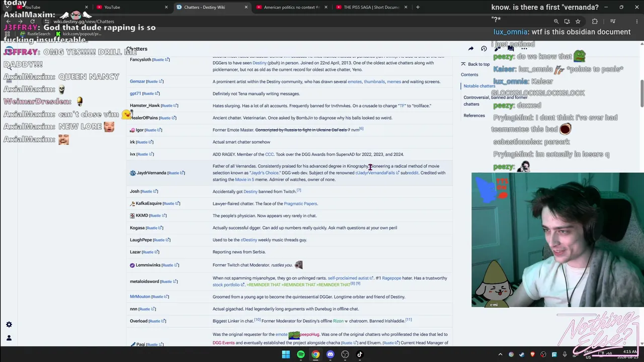Open Rustle link next to JaydrVernanda
The width and height of the screenshot is (644, 362).
[x=176, y=173]
